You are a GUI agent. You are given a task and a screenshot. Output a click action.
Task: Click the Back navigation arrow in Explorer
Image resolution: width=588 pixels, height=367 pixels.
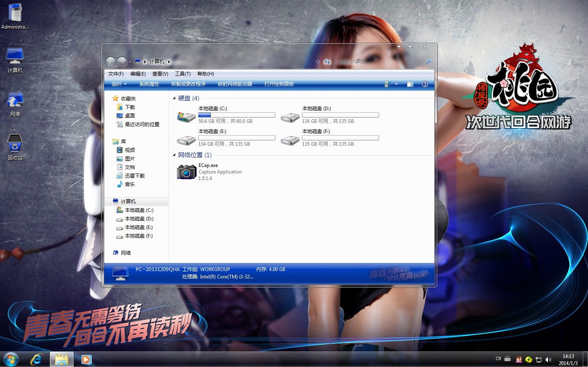pos(110,62)
